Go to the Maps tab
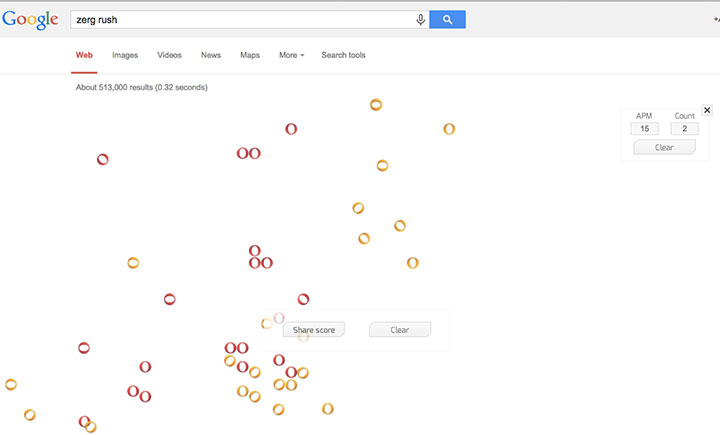 pos(250,55)
